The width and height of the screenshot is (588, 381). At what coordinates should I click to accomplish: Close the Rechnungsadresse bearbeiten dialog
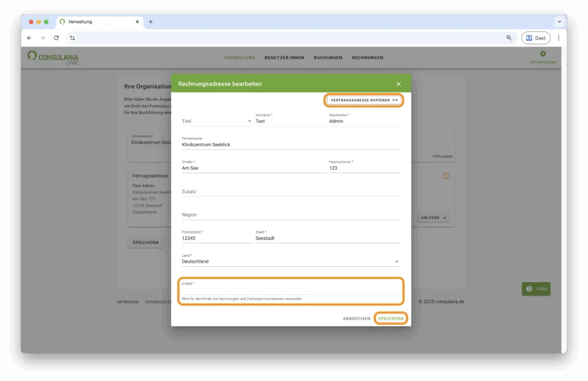[x=399, y=84]
